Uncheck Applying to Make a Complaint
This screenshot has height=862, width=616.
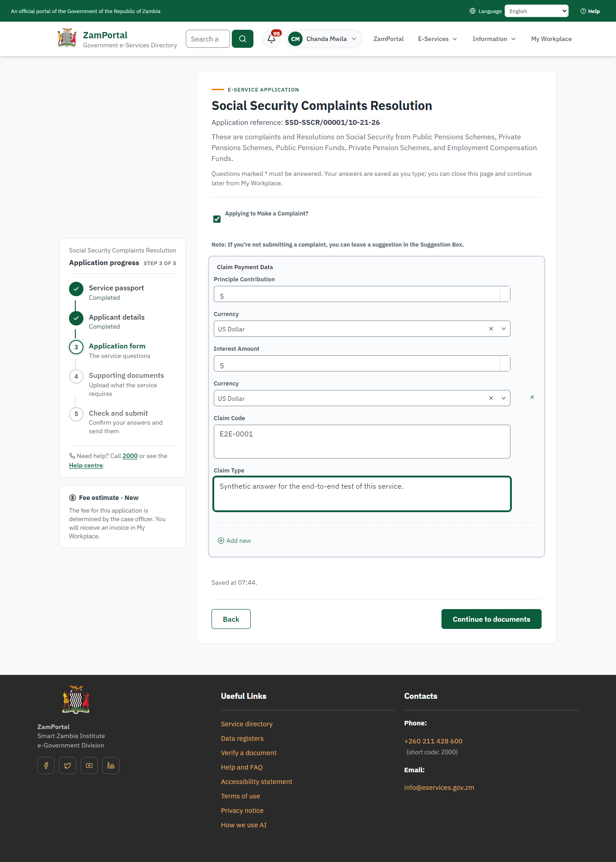(217, 219)
